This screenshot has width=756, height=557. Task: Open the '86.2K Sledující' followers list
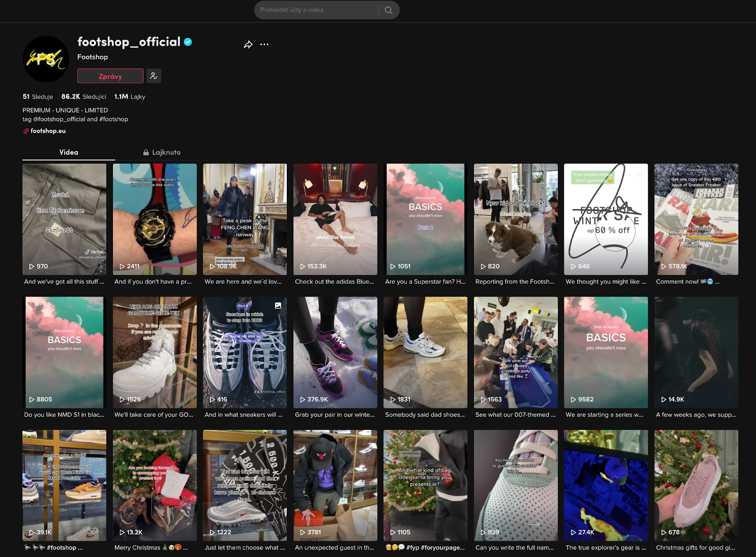[84, 96]
